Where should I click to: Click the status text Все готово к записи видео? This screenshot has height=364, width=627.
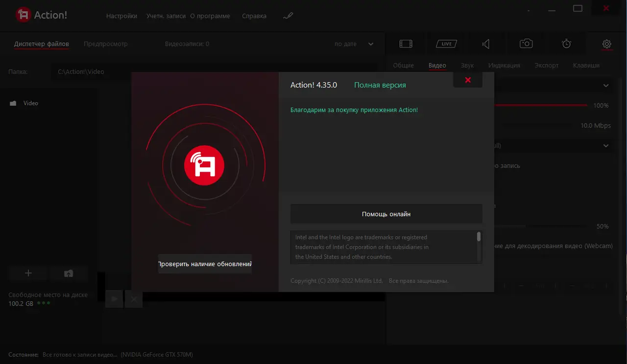(x=80, y=355)
